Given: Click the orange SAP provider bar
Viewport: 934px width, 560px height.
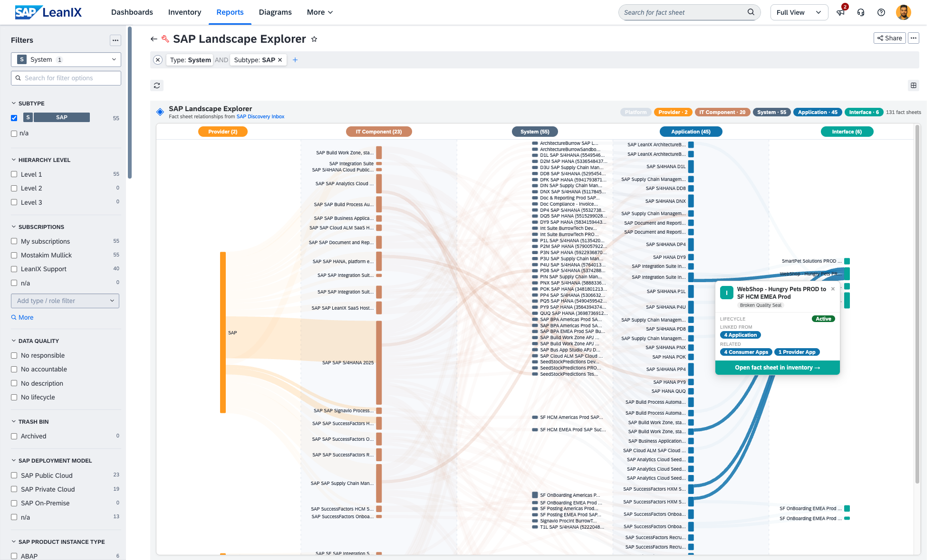Looking at the screenshot, I should point(223,332).
